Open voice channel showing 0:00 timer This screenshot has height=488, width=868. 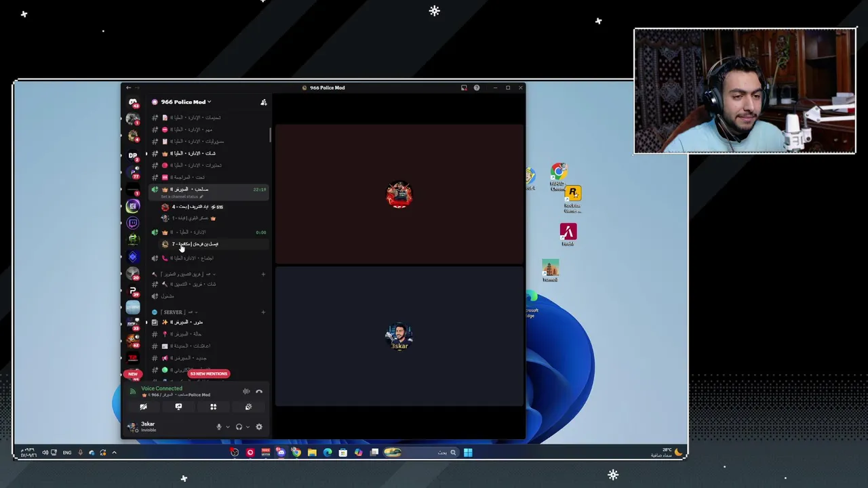coord(209,232)
